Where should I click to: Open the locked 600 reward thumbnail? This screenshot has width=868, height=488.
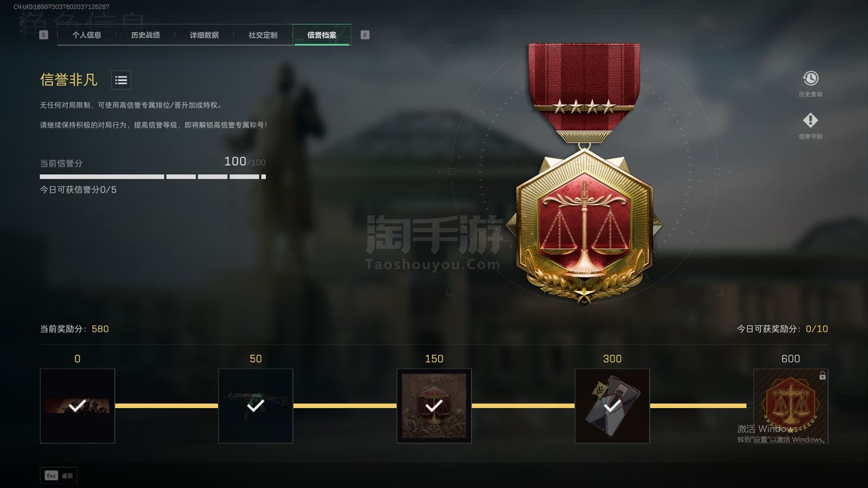791,406
